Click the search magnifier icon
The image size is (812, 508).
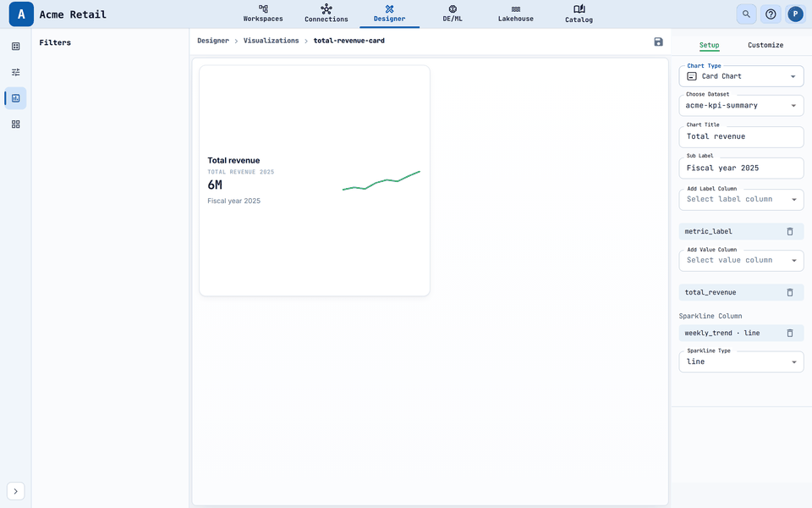(x=746, y=14)
